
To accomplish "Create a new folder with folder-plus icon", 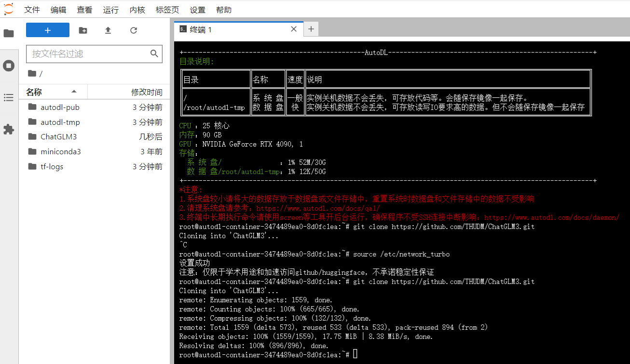I will tap(83, 30).
